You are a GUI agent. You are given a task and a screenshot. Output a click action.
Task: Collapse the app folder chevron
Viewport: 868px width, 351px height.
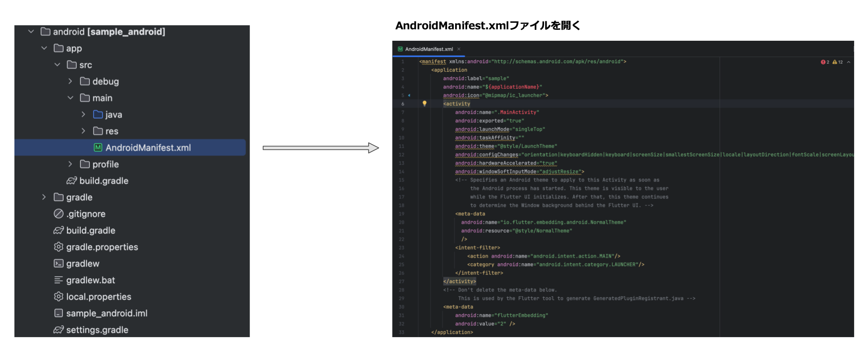tap(44, 48)
